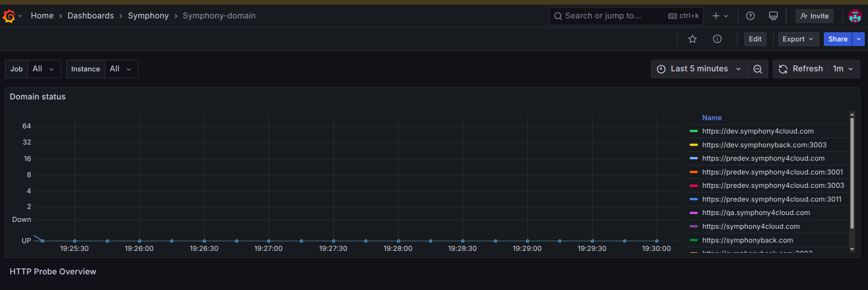Click the Domain status panel title

pos(38,97)
